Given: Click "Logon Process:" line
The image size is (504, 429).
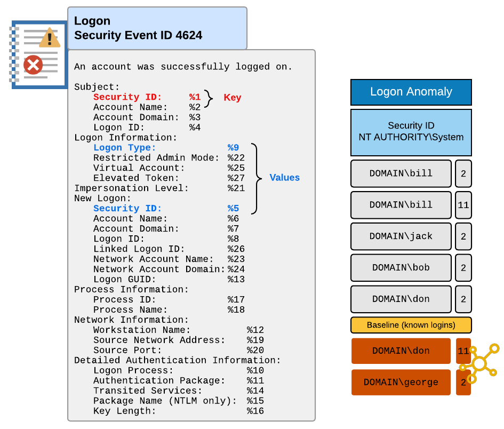Looking at the screenshot, I should pyautogui.click(x=179, y=370).
